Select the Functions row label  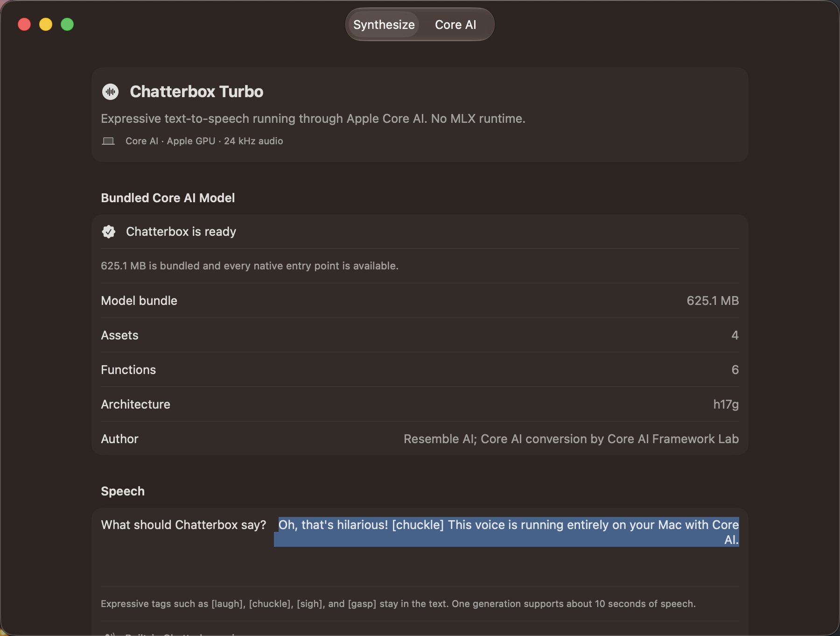[x=128, y=370]
